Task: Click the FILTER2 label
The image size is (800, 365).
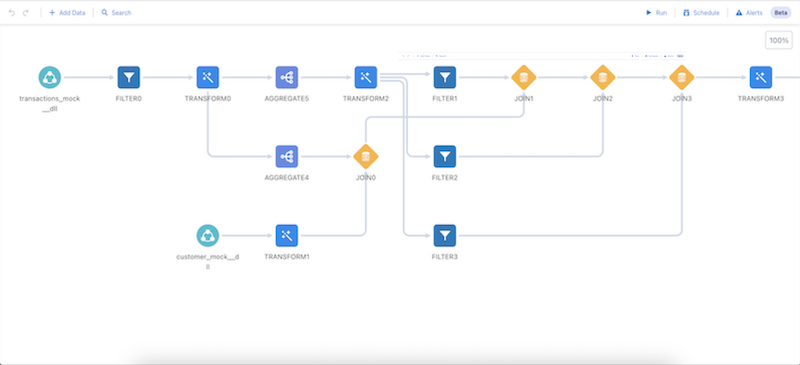Action: point(445,178)
